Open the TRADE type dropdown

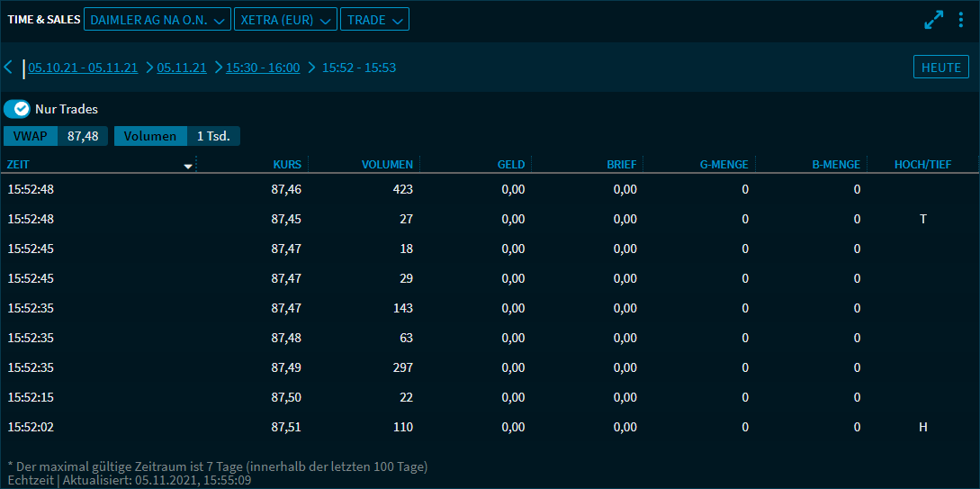point(374,20)
